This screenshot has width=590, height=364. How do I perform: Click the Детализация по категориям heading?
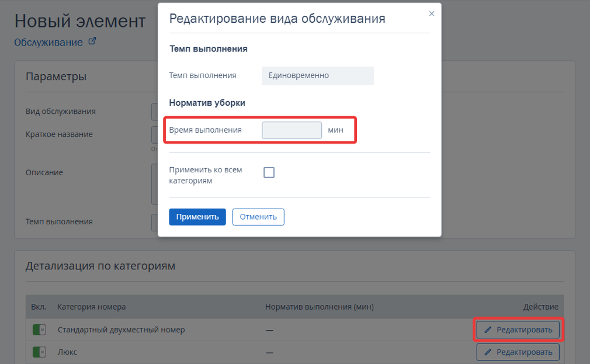coord(100,266)
